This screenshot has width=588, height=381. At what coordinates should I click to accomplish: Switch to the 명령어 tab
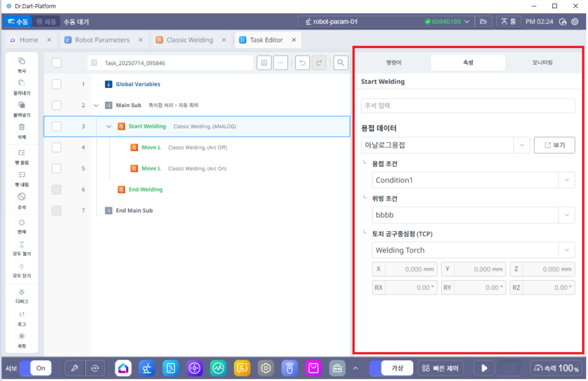(395, 62)
